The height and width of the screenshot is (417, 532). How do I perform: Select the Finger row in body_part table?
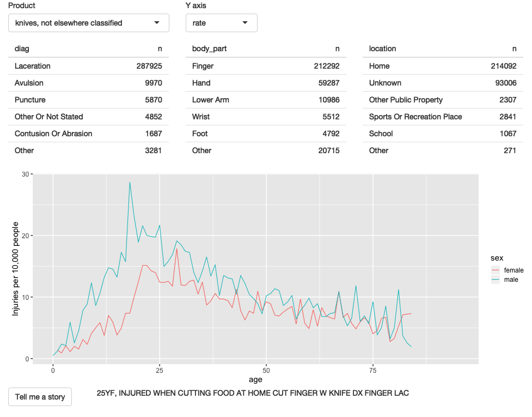click(266, 66)
